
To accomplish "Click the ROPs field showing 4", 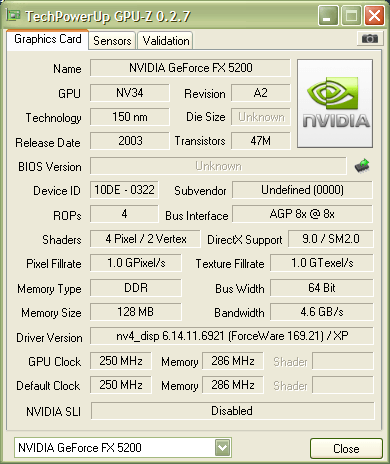I will (x=124, y=214).
